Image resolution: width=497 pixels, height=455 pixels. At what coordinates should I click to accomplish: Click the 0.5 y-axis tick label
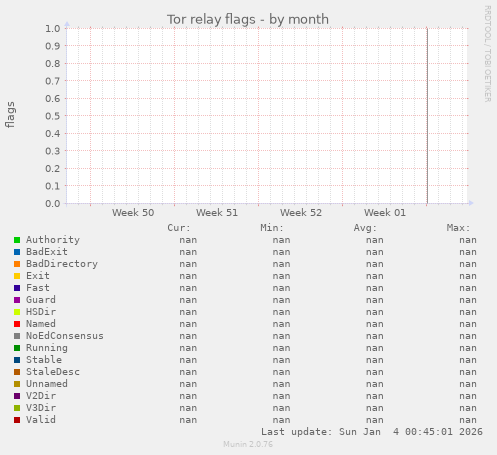53,116
